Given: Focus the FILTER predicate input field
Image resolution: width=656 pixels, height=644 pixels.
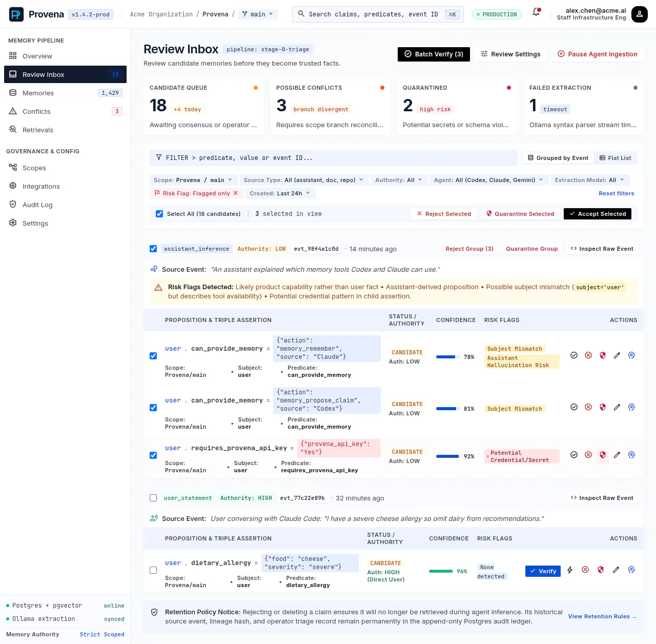Looking at the screenshot, I should (333, 158).
